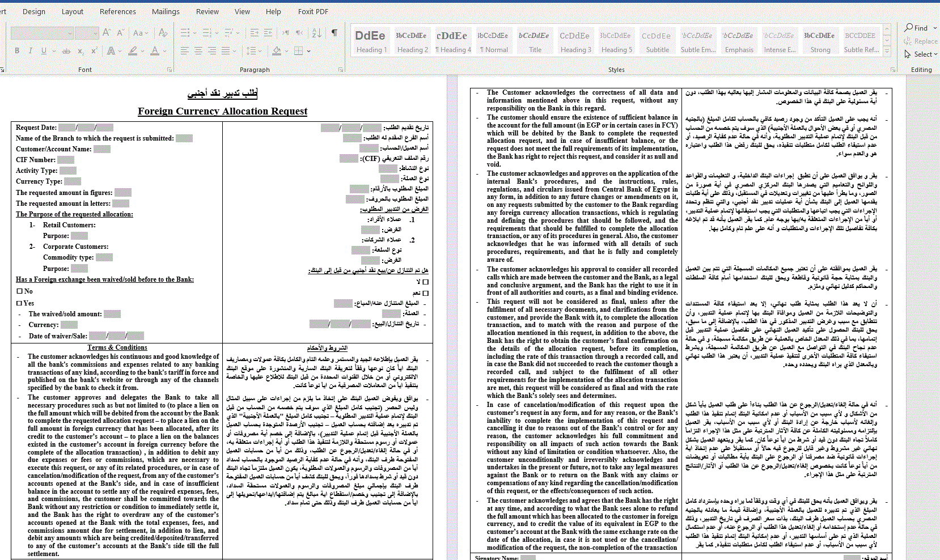Apply bulleted list formatting
Screen dimensions: 940x560
point(185,33)
